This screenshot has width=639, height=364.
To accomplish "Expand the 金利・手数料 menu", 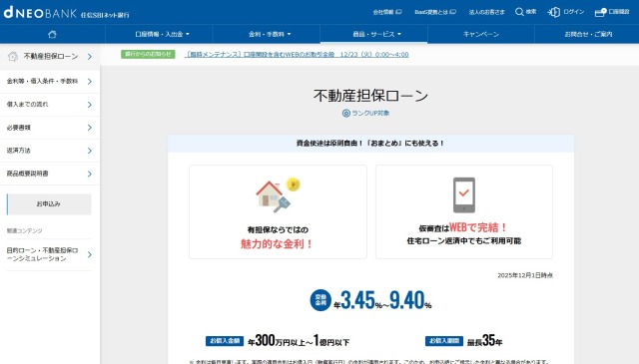I will click(270, 34).
